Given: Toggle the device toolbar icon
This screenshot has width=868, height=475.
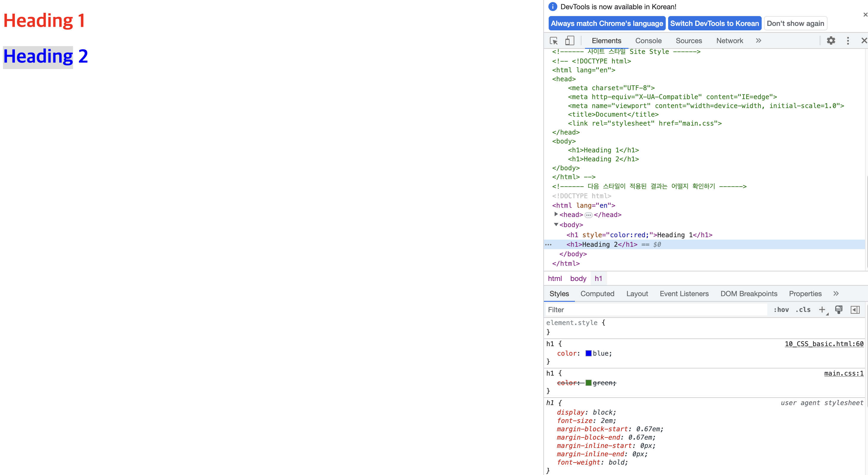Looking at the screenshot, I should [570, 41].
